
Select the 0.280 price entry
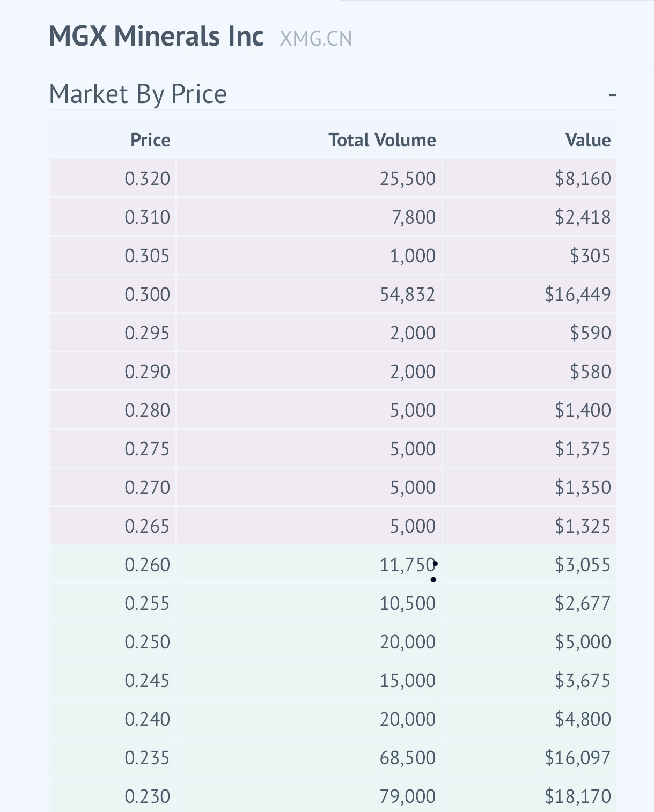(148, 410)
